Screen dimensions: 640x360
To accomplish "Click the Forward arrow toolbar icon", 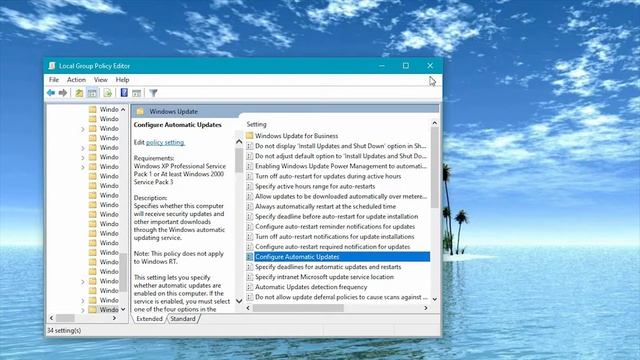I will tap(63, 93).
